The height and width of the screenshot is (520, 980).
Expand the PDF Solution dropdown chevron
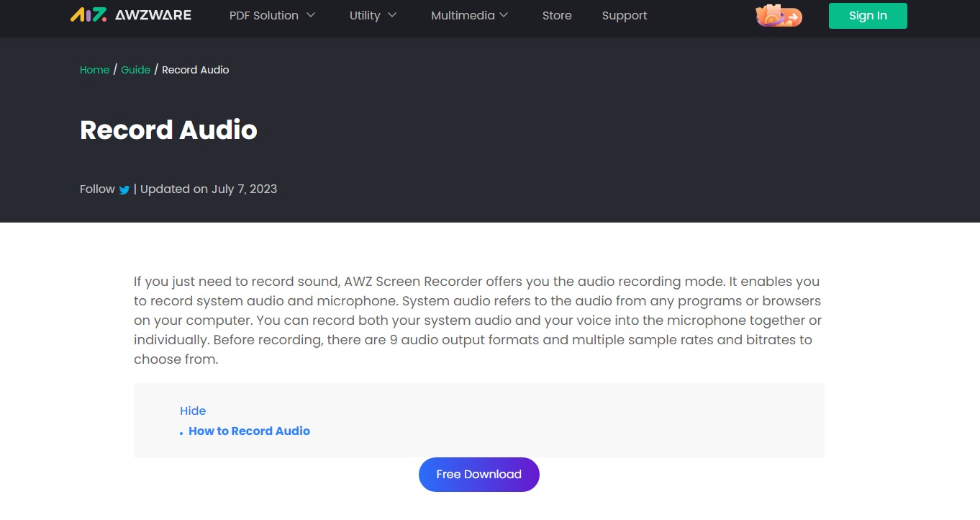(x=311, y=15)
